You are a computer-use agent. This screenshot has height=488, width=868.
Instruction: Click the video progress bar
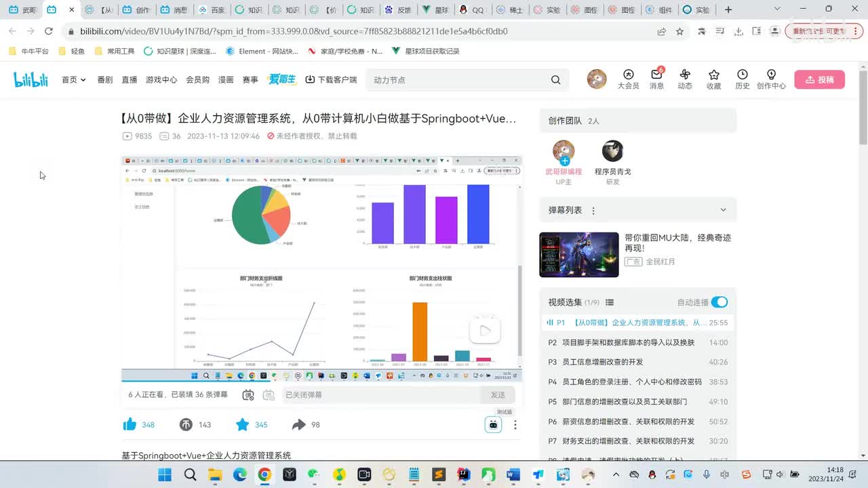pos(321,382)
